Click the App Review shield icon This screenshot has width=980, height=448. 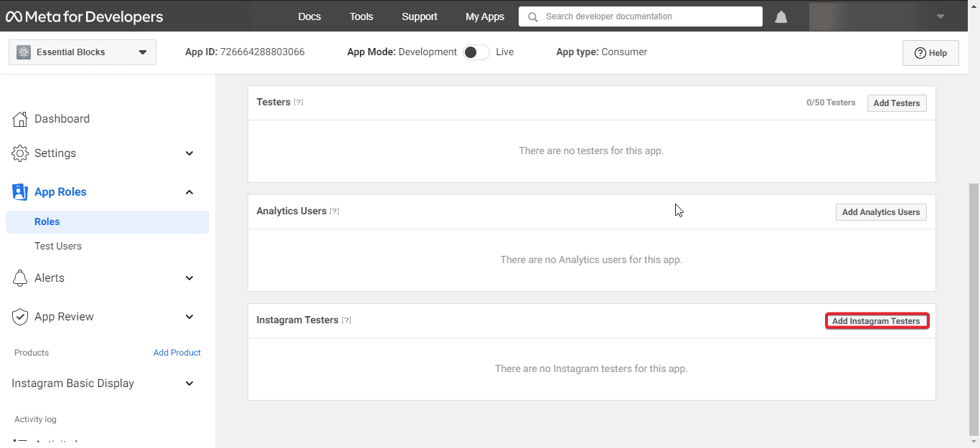pos(20,317)
